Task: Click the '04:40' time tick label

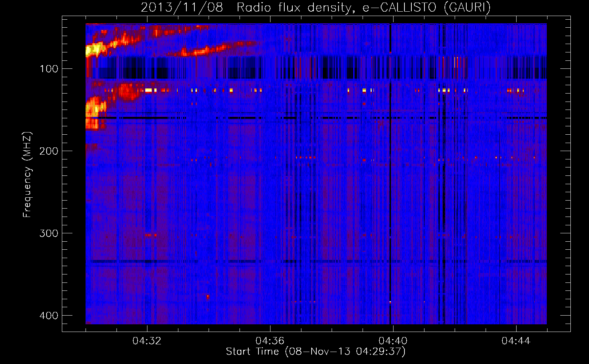Action: pyautogui.click(x=393, y=341)
